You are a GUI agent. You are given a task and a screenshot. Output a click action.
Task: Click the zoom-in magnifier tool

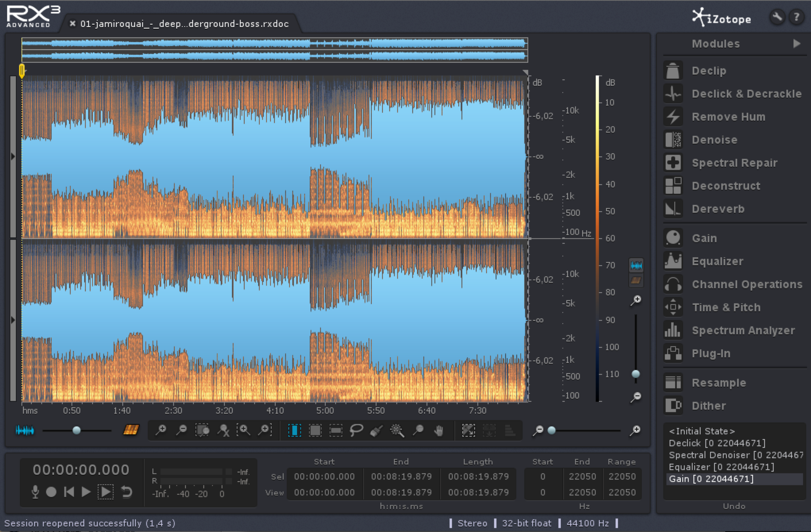[x=161, y=430]
